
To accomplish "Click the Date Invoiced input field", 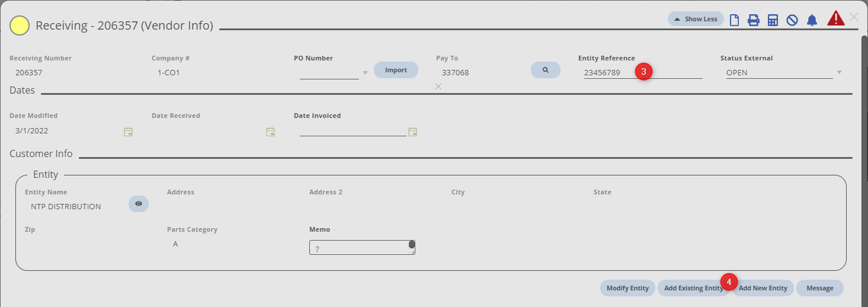I will (x=353, y=131).
